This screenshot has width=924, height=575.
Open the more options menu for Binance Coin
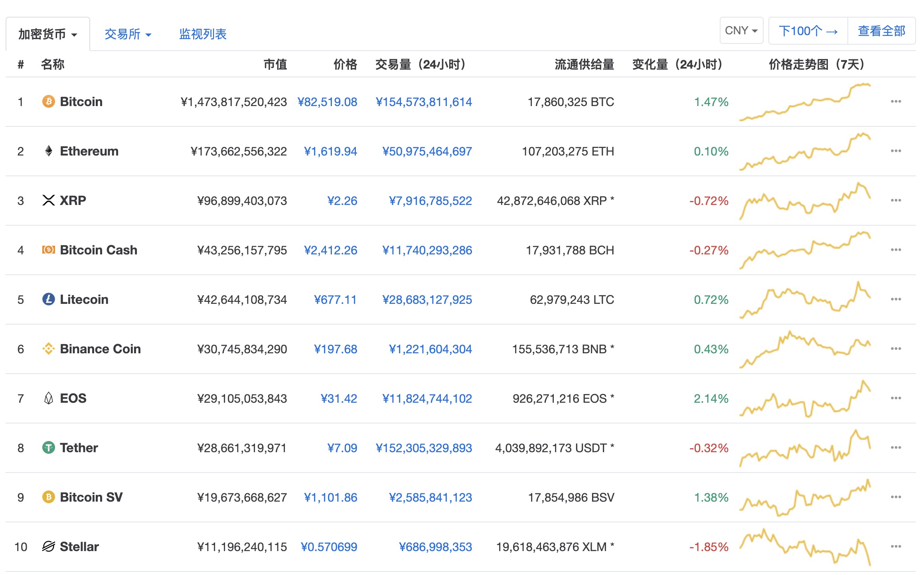pyautogui.click(x=896, y=349)
